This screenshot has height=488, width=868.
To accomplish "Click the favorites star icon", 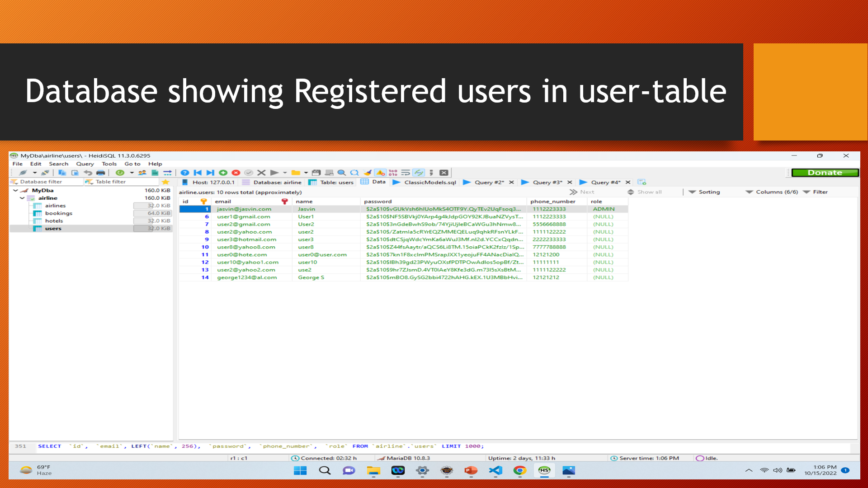I will tap(165, 182).
